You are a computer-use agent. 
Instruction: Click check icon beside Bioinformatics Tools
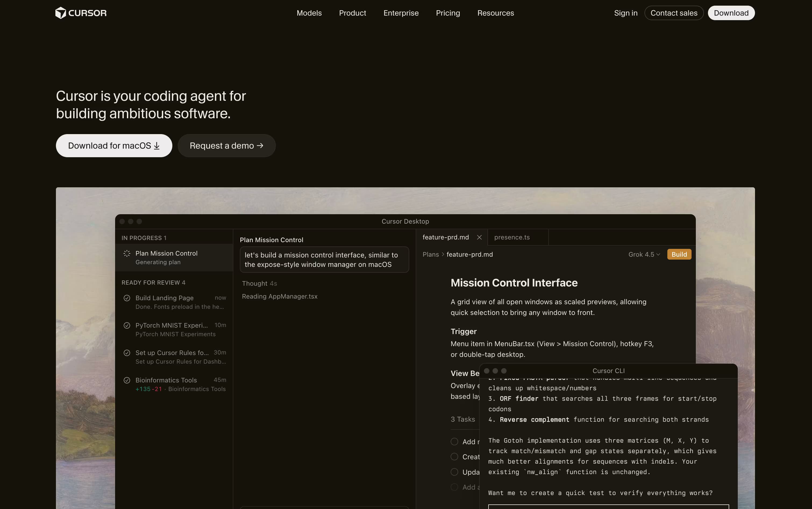127,380
